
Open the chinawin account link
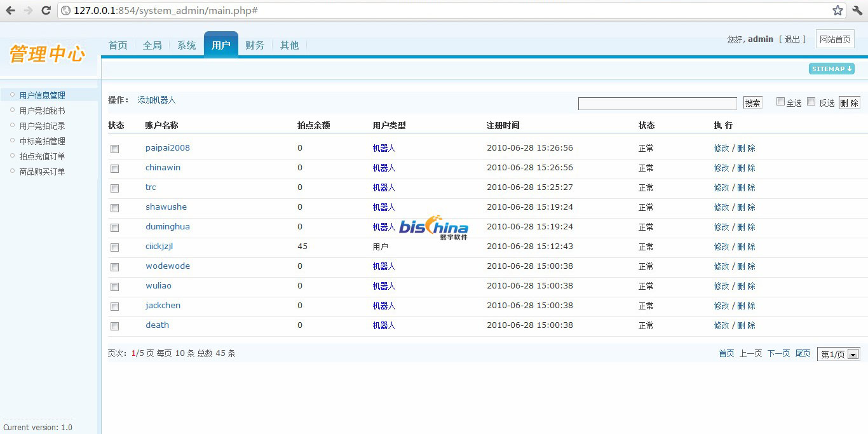click(x=163, y=168)
